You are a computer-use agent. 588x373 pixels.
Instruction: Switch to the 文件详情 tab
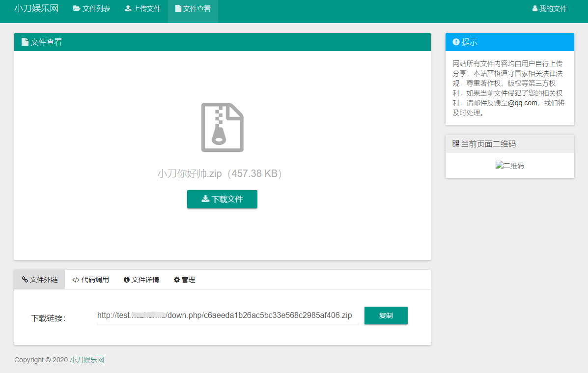141,280
